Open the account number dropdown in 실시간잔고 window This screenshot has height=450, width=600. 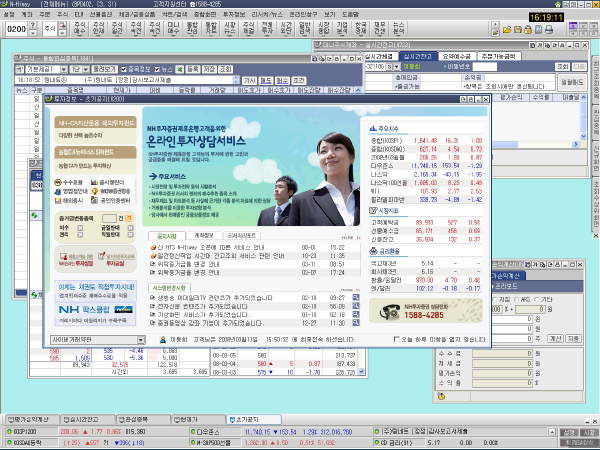(396, 67)
